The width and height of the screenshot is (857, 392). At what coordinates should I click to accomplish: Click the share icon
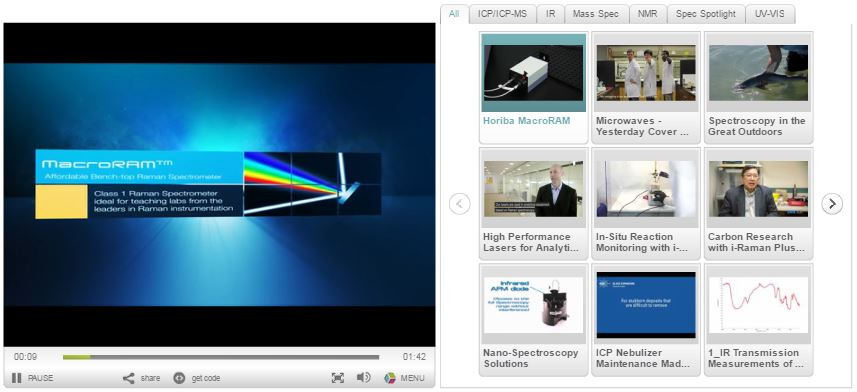point(128,378)
